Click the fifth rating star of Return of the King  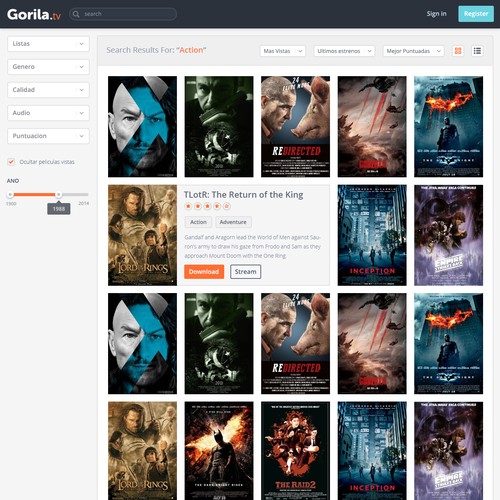(x=227, y=206)
